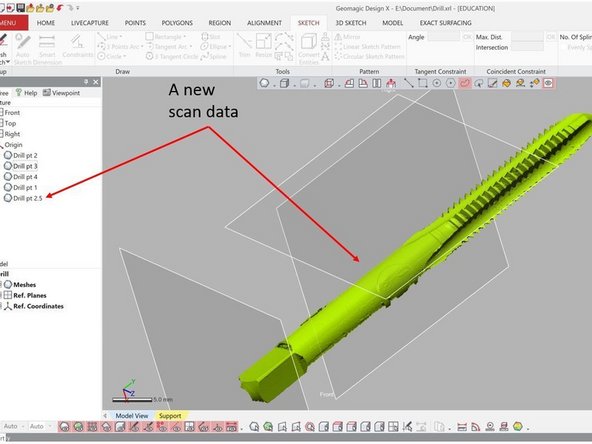The height and width of the screenshot is (444, 592).
Task: Click the Save icon in quick access toolbar
Action: pos(20,8)
